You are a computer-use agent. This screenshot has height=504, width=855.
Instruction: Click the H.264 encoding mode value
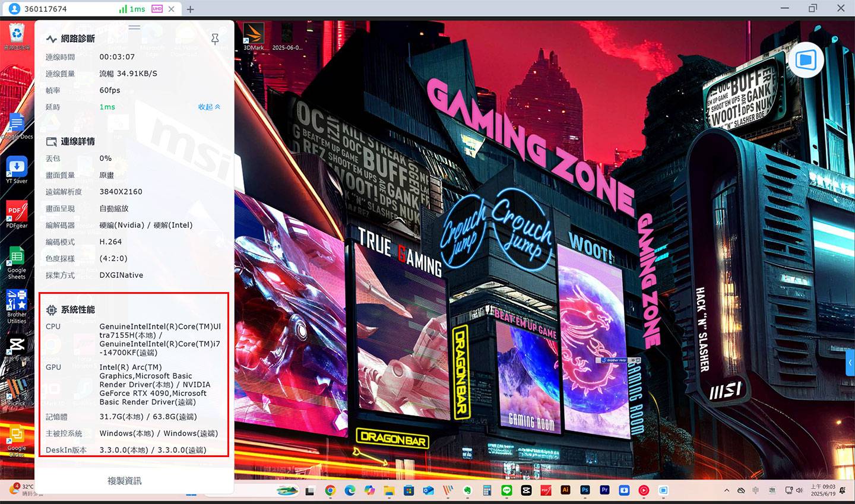pyautogui.click(x=110, y=242)
